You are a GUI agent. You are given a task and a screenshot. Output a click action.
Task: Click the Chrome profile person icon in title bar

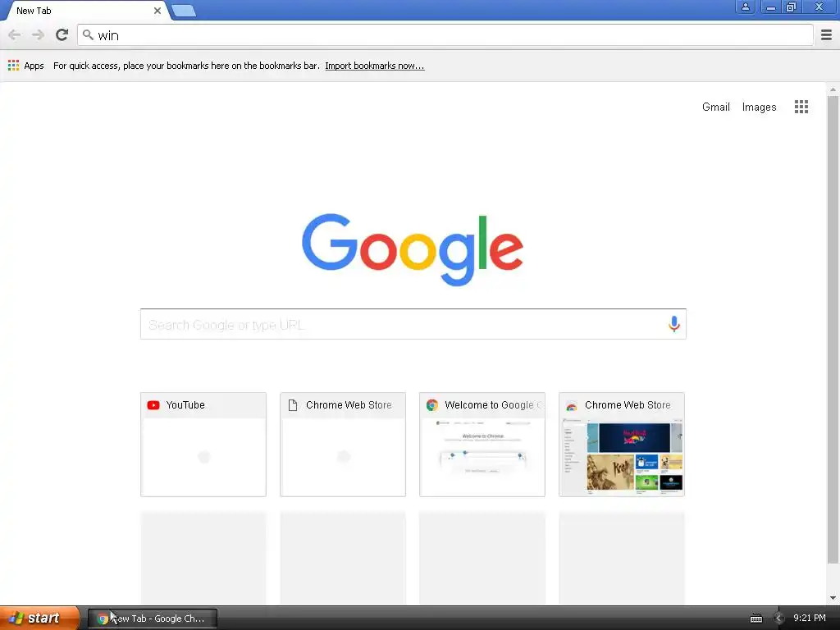coord(745,7)
